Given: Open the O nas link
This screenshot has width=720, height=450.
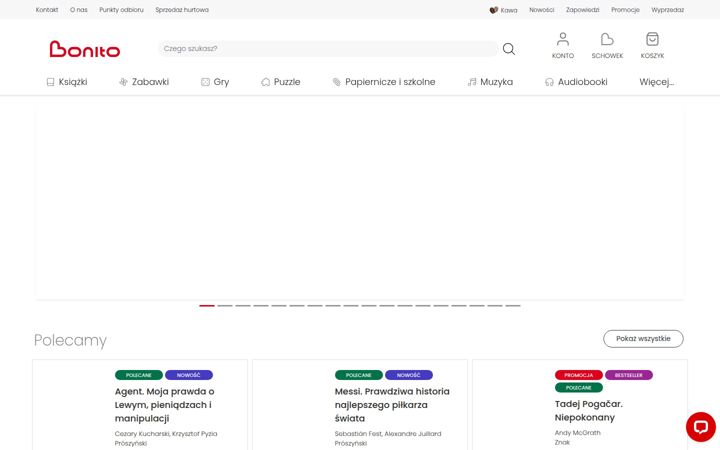Looking at the screenshot, I should click(79, 10).
